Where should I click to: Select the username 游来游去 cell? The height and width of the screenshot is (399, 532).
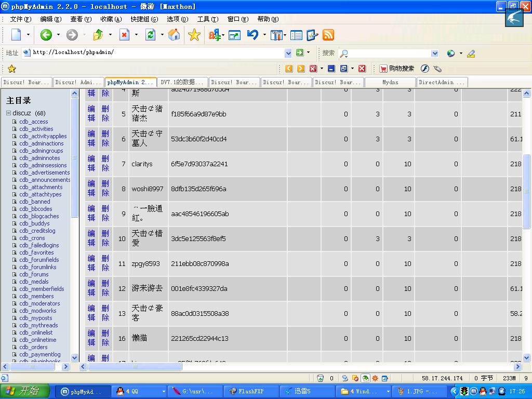point(147,288)
